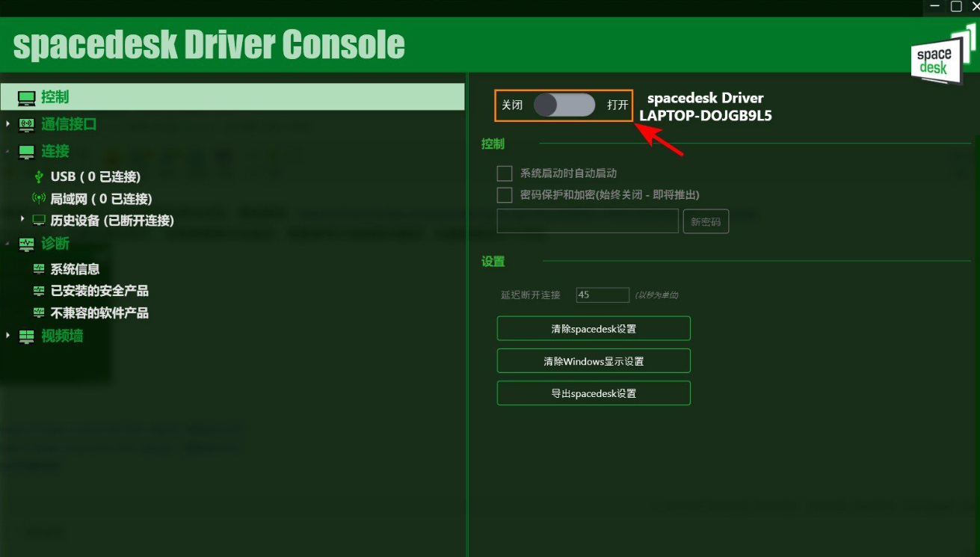Open the 系统信息 diagnostics entry
The height and width of the screenshot is (557, 980).
[x=75, y=269]
